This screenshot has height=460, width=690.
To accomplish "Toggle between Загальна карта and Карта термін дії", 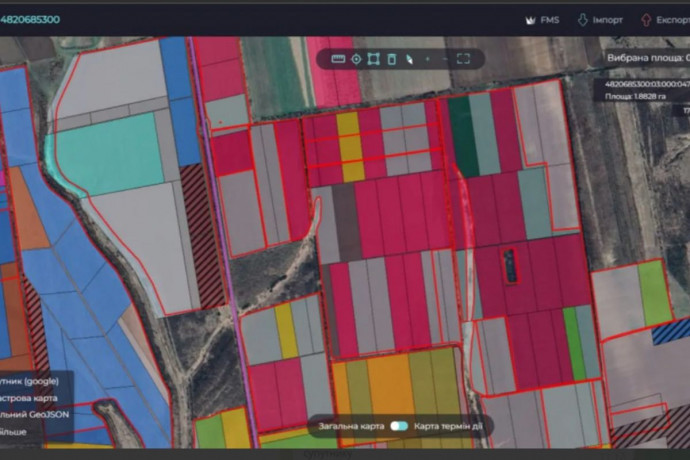I will (399, 426).
